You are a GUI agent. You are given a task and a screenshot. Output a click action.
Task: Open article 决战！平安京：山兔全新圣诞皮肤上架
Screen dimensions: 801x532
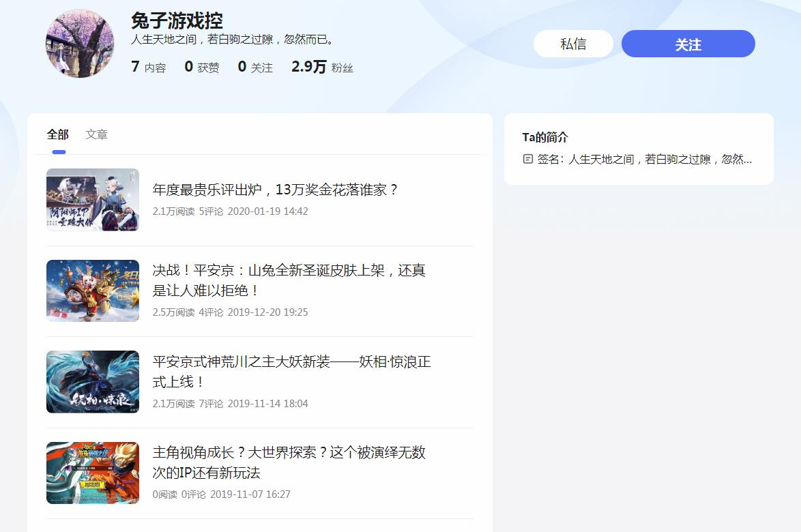(x=289, y=280)
